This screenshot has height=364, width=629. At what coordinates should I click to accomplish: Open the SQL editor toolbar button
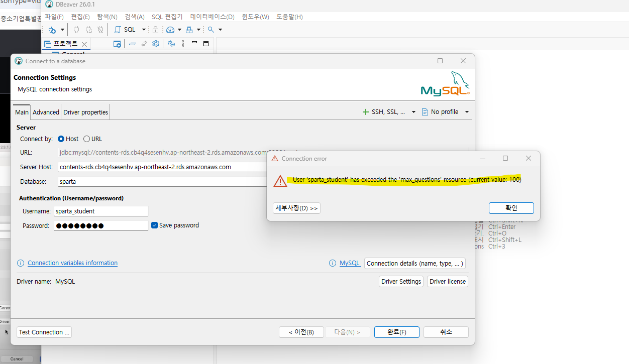pyautogui.click(x=126, y=30)
